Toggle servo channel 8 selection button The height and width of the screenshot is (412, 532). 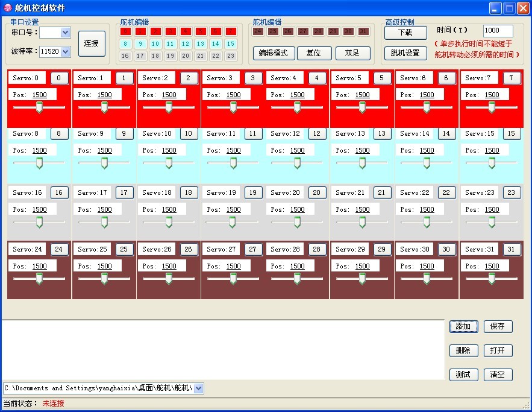pos(125,44)
